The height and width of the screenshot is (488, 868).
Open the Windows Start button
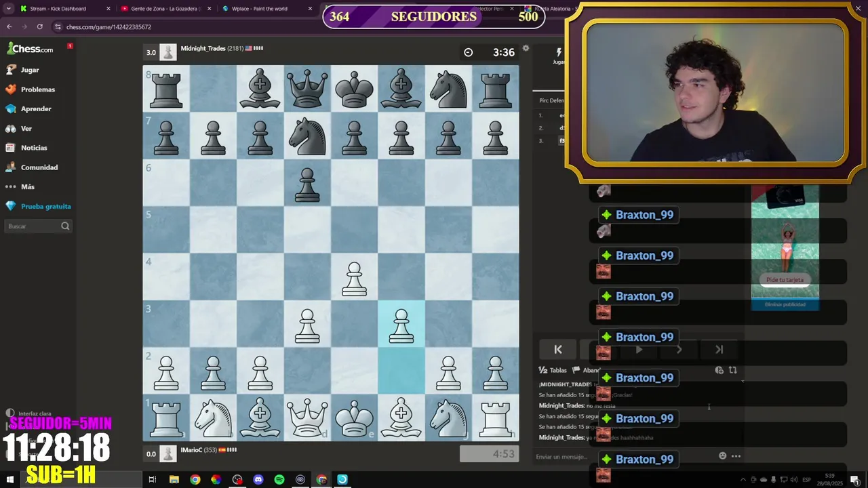click(x=10, y=479)
